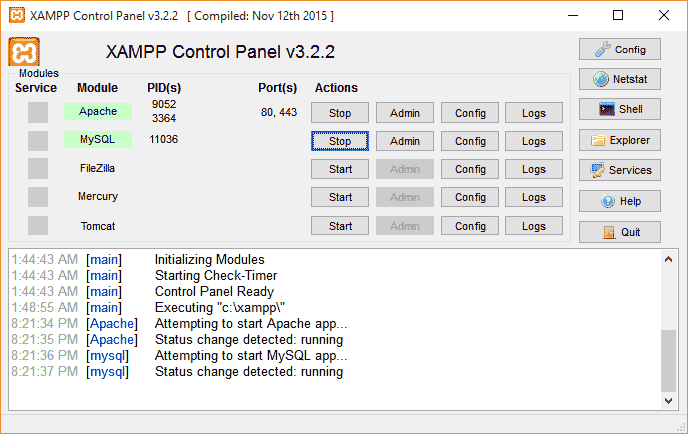Screen dimensions: 688x434
Task: Click the 'Starting Check-Timer' log line
Action: (216, 276)
